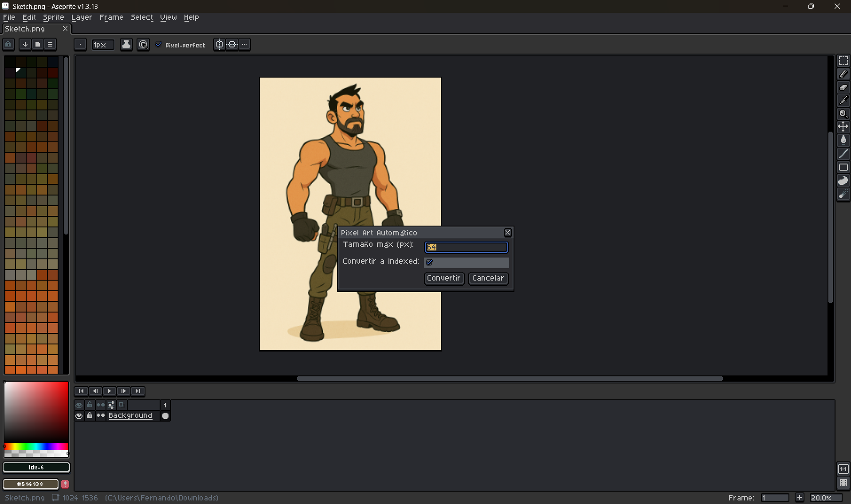Select the Line tool
This screenshot has width=851, height=504.
[843, 154]
